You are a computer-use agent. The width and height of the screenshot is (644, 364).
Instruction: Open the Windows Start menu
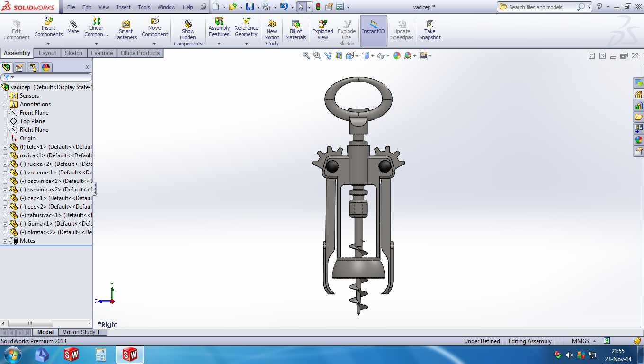[11, 355]
